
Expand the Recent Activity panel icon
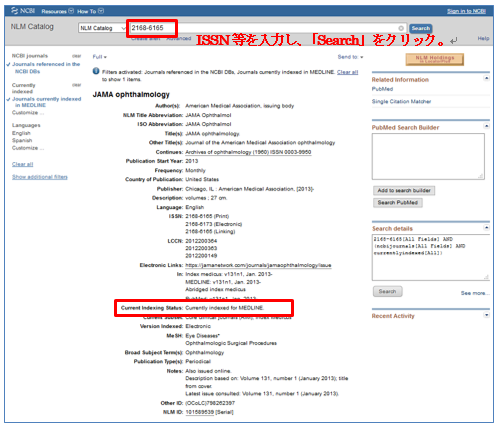point(487,315)
